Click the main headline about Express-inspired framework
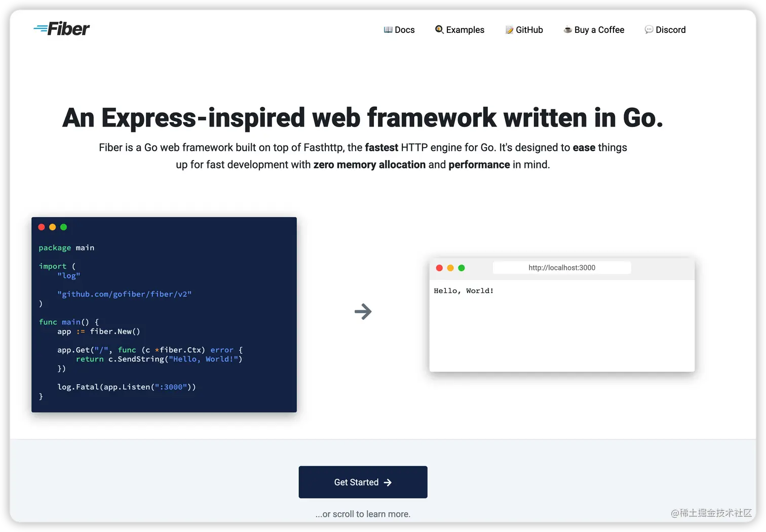The width and height of the screenshot is (766, 532). pyautogui.click(x=363, y=117)
